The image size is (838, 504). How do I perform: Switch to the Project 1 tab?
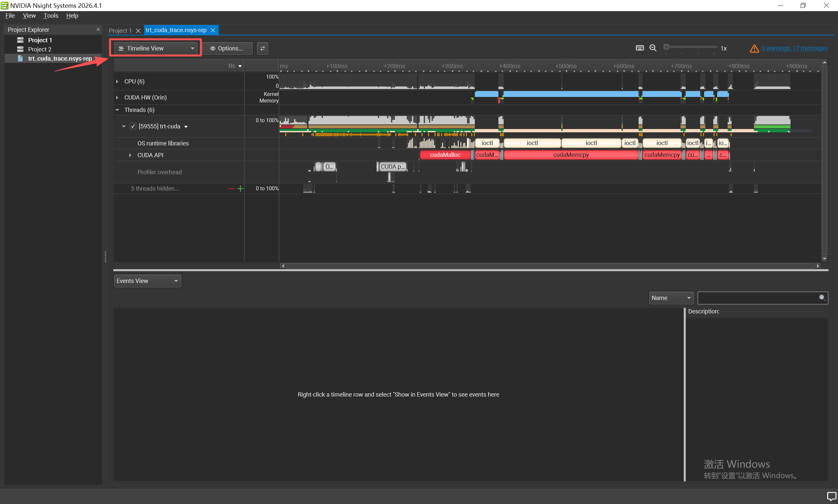(x=120, y=30)
